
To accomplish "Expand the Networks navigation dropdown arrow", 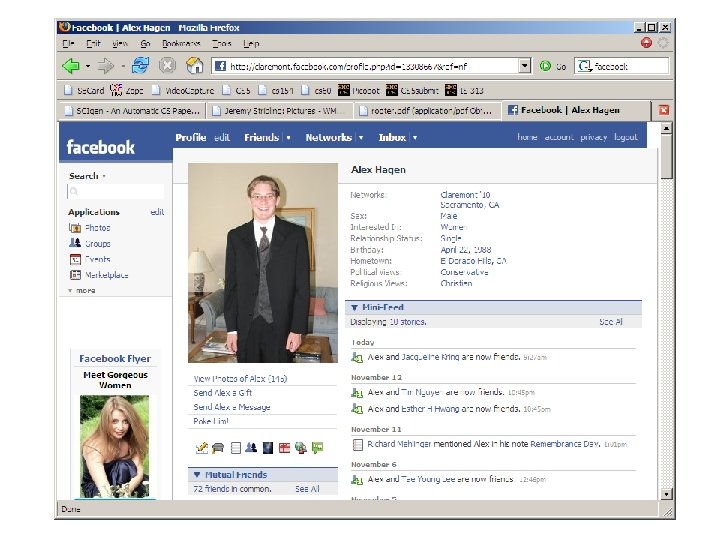I will (361, 138).
